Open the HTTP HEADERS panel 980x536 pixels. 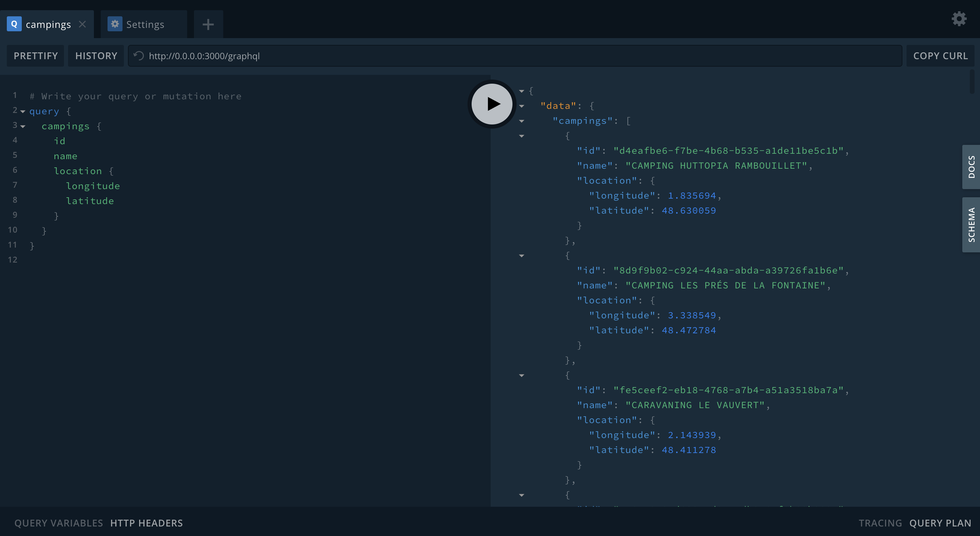tap(146, 523)
